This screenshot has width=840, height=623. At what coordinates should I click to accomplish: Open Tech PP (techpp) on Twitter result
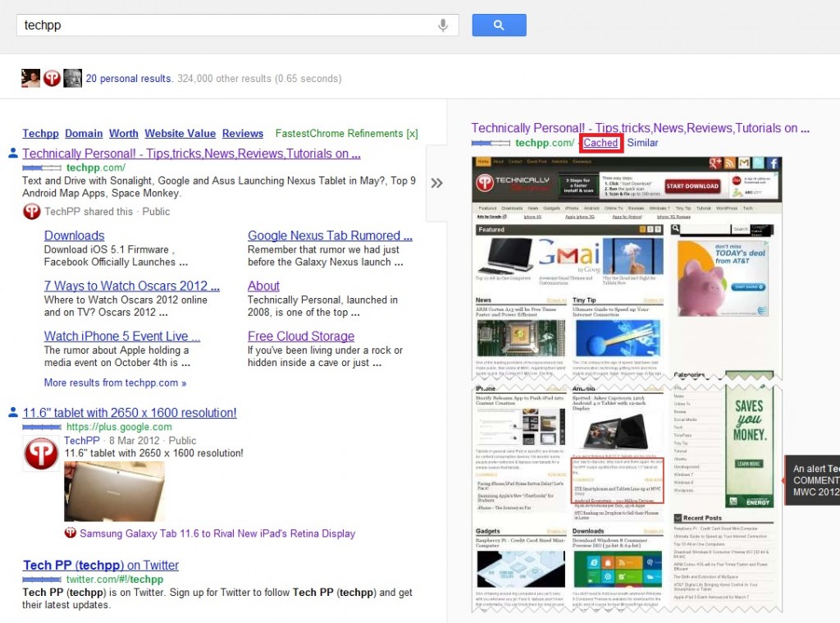[x=101, y=565]
